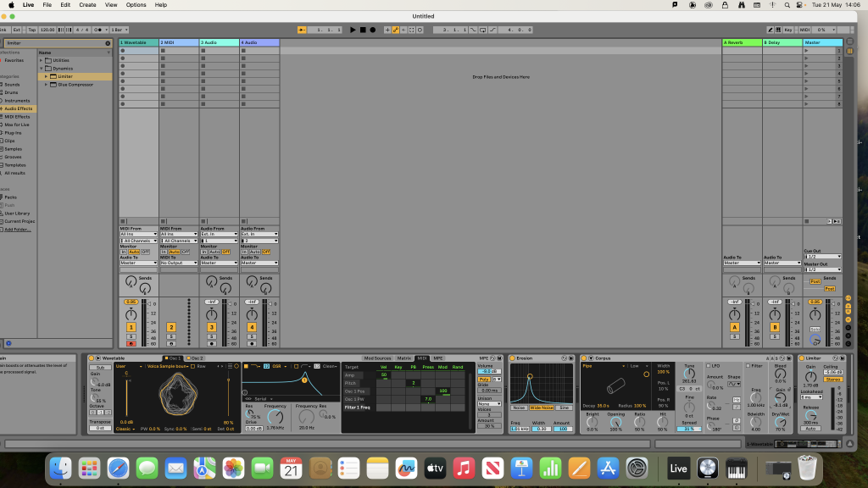Screen dimensions: 868x488
Task: Enable the Corpus LFO checkbox
Action: click(709, 366)
